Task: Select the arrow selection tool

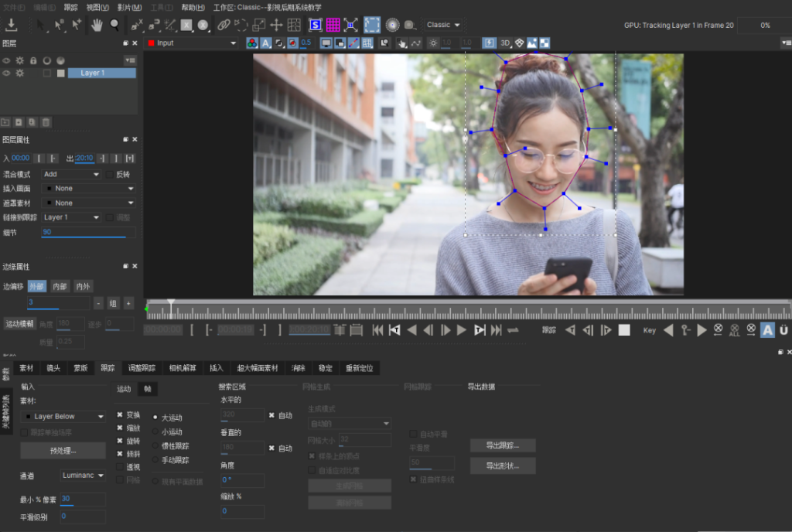Action: [40, 24]
